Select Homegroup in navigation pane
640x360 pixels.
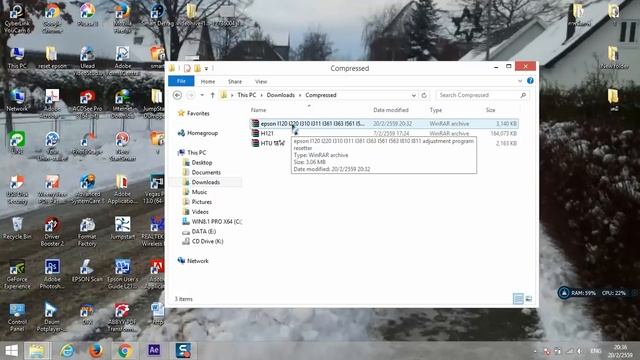coord(198,133)
